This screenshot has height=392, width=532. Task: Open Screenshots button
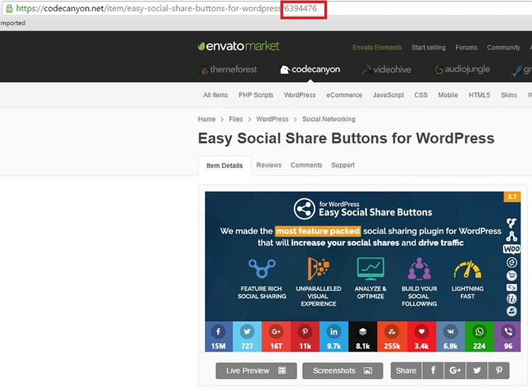click(x=343, y=371)
